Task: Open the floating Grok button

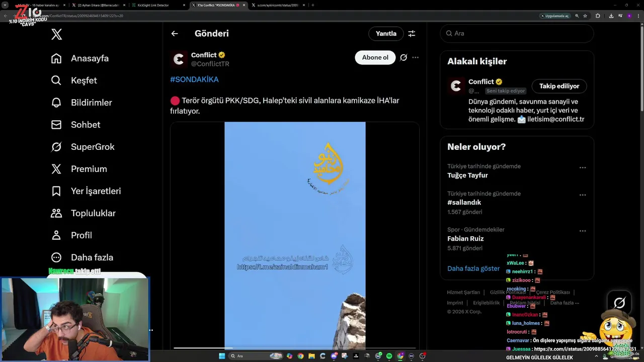Action: coord(619,303)
